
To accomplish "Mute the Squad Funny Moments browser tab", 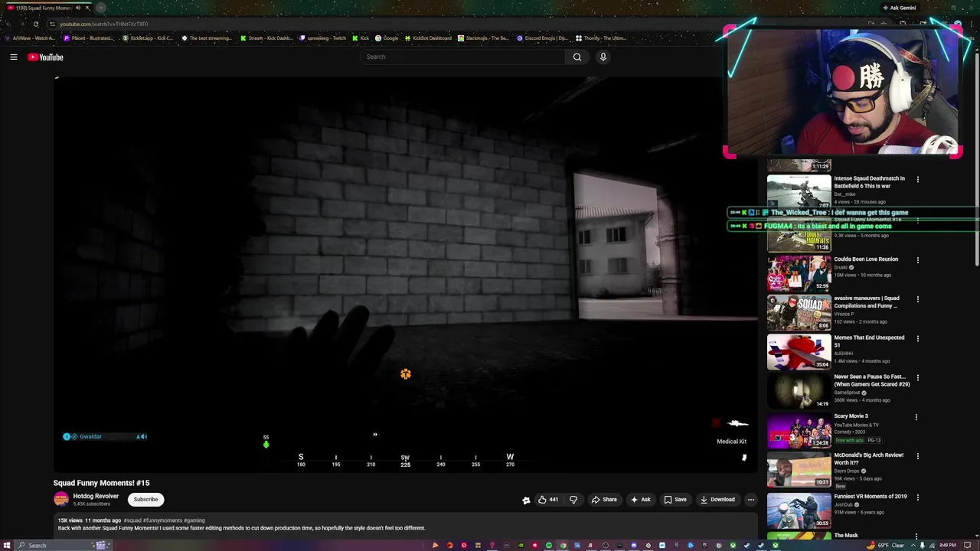I will [x=77, y=8].
